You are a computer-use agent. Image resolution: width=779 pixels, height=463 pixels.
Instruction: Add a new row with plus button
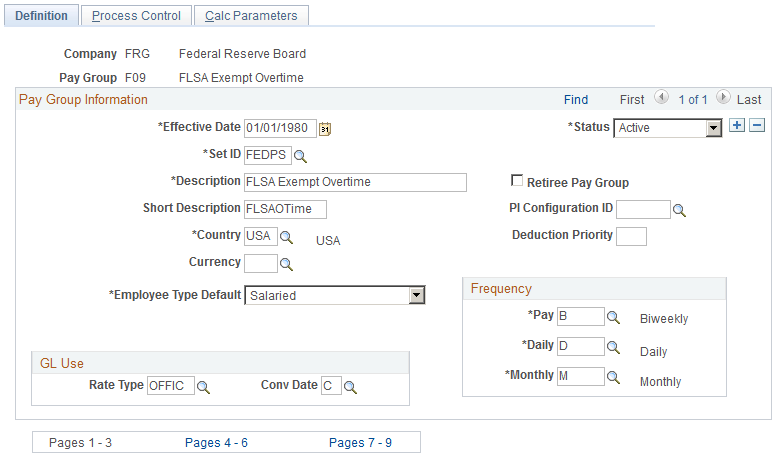pos(737,125)
